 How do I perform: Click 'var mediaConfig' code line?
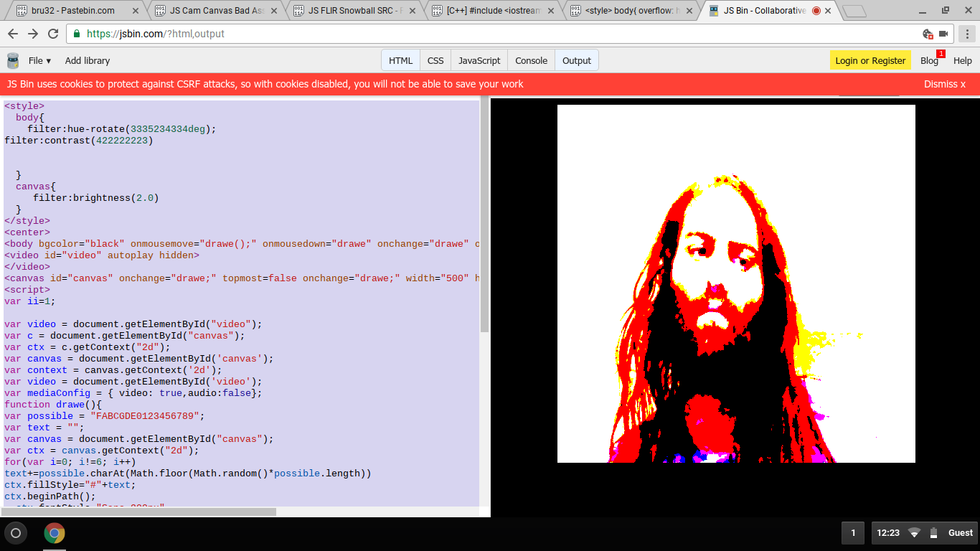133,393
